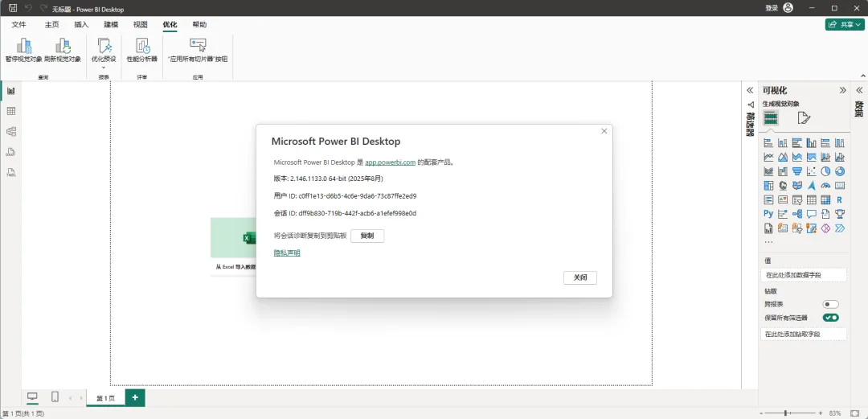Click the zoom slider handle
The height and width of the screenshot is (419, 868).
[785, 413]
